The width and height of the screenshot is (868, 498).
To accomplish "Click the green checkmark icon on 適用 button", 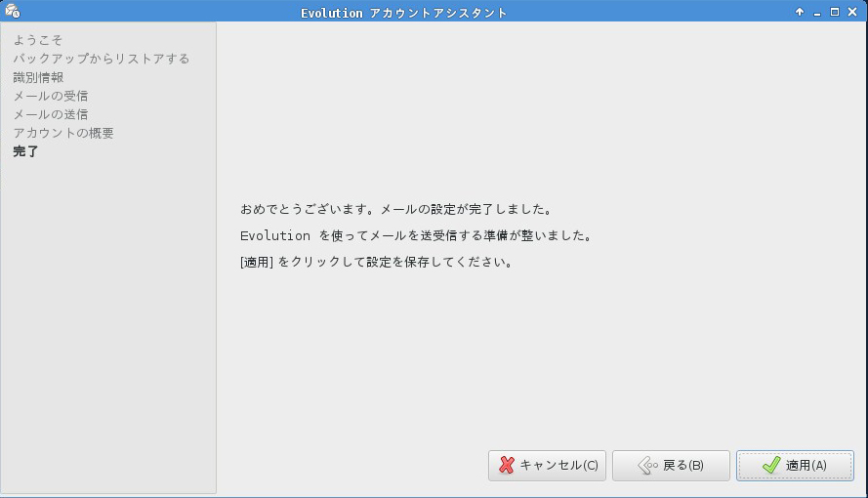I will [770, 466].
